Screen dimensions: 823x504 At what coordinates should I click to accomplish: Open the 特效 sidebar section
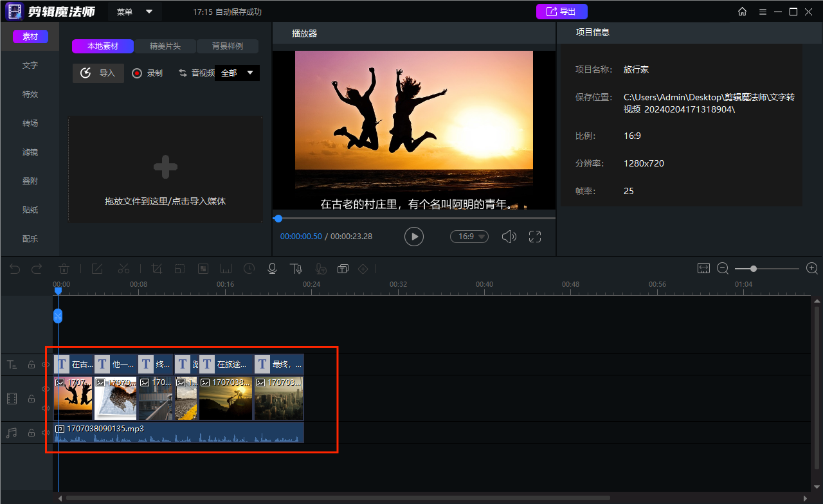click(x=30, y=94)
